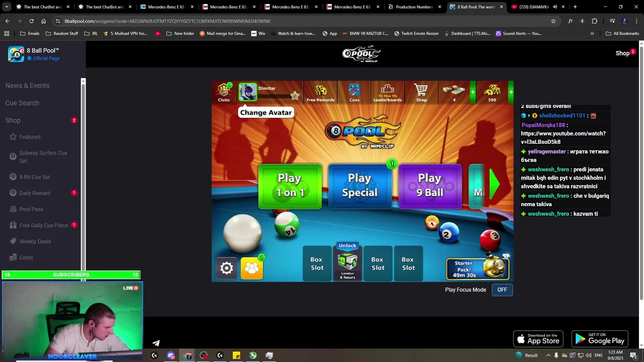This screenshot has width=644, height=362.
Task: Open the Free Rewards coins icon
Action: pos(320,93)
